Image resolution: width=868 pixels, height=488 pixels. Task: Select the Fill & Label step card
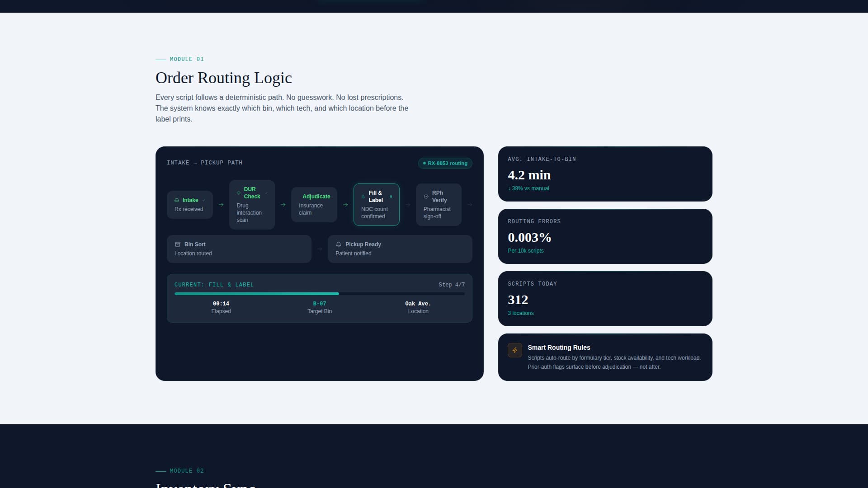tap(377, 205)
